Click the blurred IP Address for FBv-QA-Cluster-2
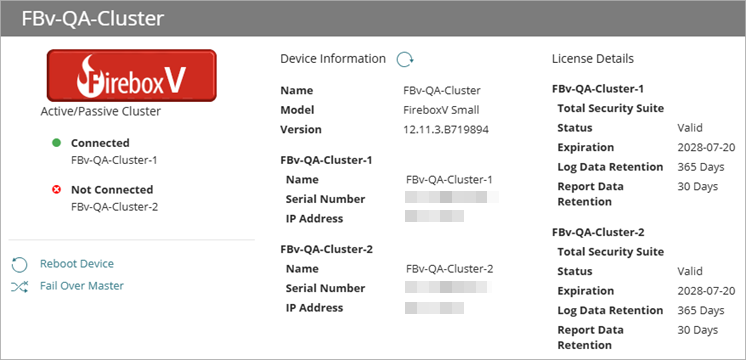Screen dimensions: 746x360 coord(434,308)
